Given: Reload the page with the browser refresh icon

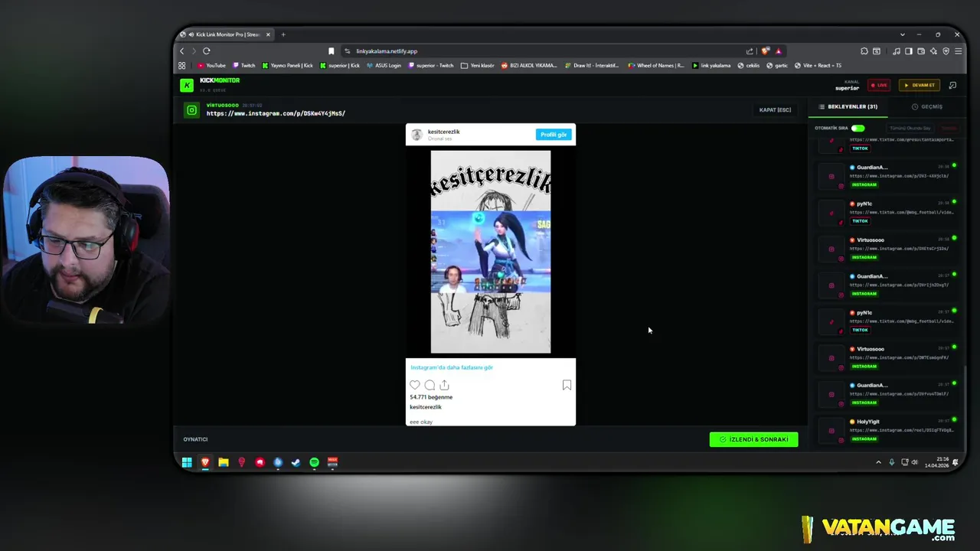Looking at the screenshot, I should [x=206, y=51].
